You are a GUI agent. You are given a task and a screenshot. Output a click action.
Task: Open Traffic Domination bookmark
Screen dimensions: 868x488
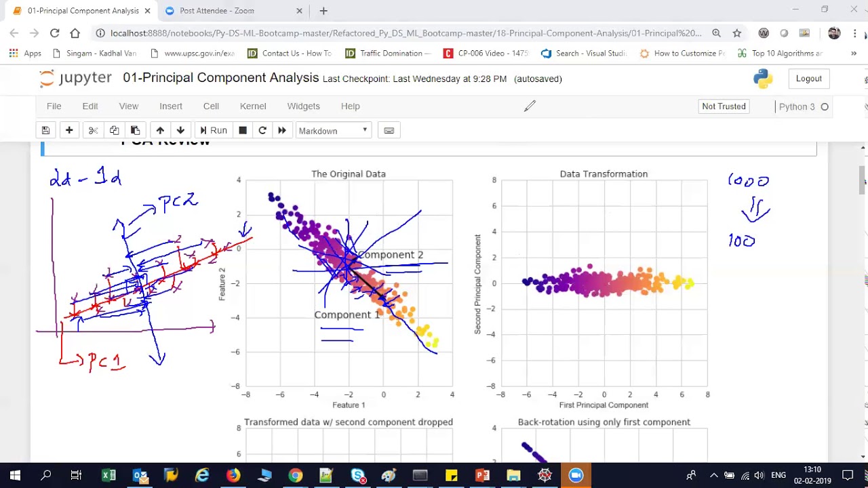pyautogui.click(x=389, y=53)
